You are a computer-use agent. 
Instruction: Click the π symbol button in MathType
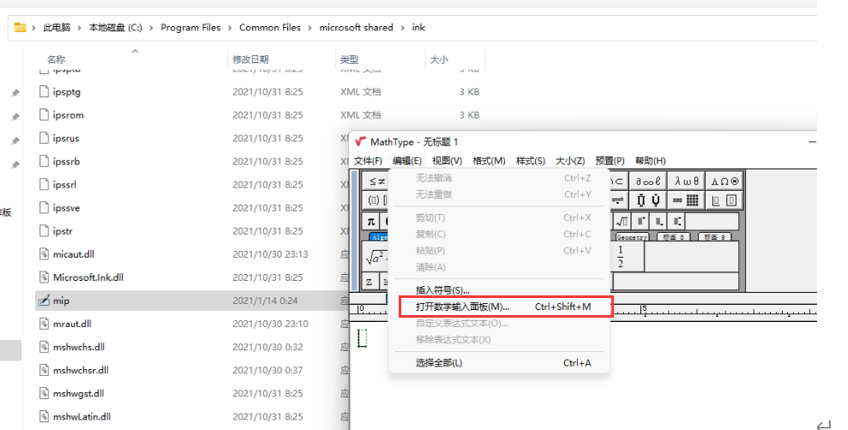point(371,221)
